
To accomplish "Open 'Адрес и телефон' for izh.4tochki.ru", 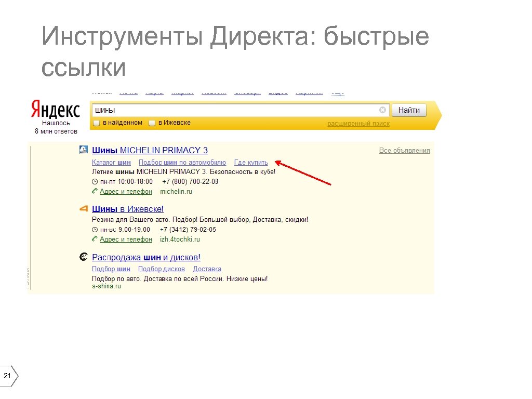I will click(126, 239).
